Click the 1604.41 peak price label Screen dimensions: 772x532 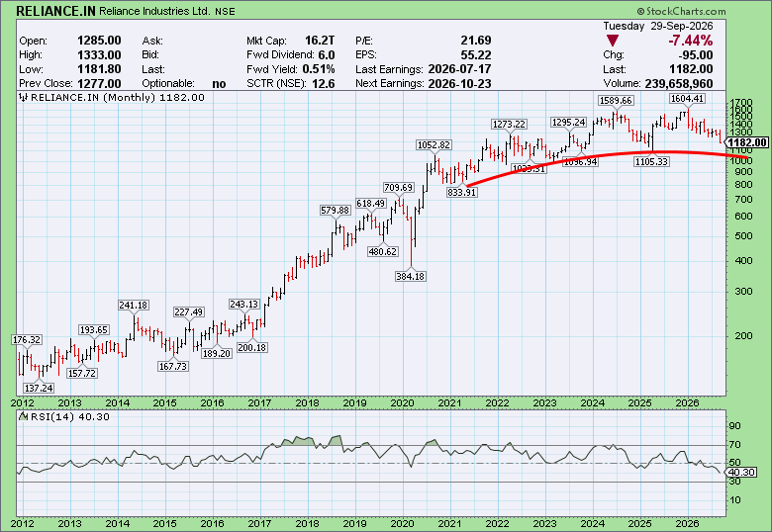[687, 99]
